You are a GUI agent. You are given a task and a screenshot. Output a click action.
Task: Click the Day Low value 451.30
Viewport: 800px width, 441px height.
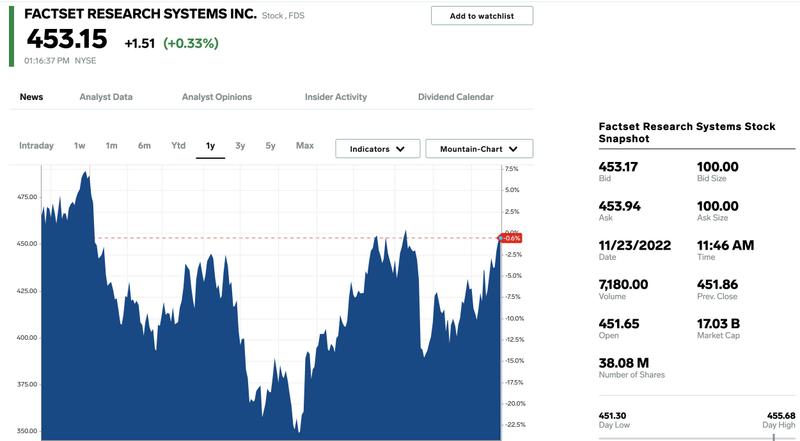tap(612, 416)
